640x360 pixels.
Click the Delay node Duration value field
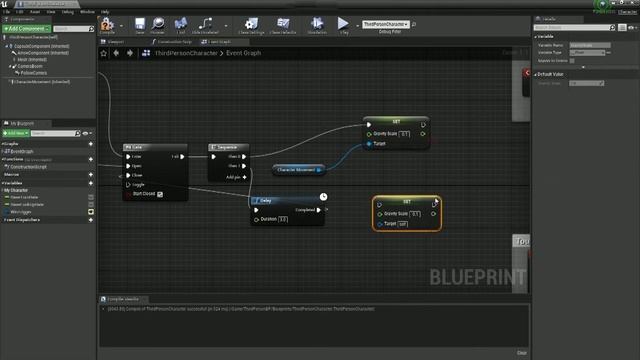[283, 219]
